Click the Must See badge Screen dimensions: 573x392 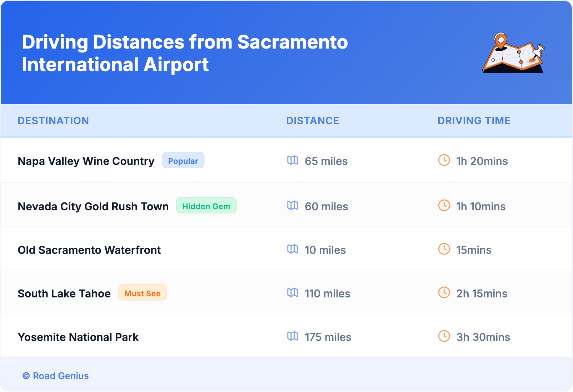point(142,293)
